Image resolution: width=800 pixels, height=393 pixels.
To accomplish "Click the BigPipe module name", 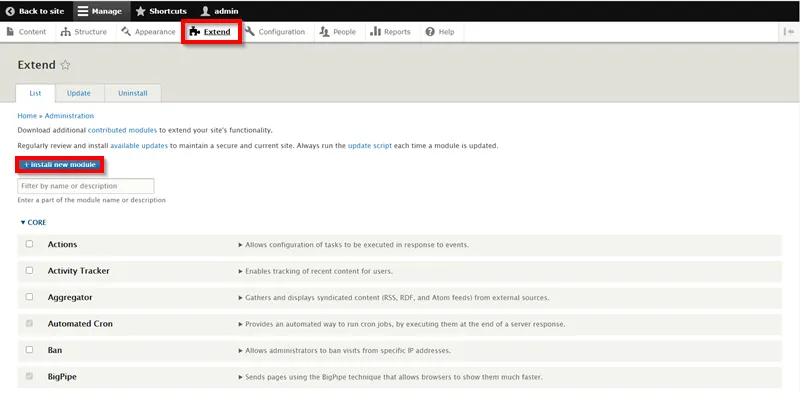I will [62, 377].
